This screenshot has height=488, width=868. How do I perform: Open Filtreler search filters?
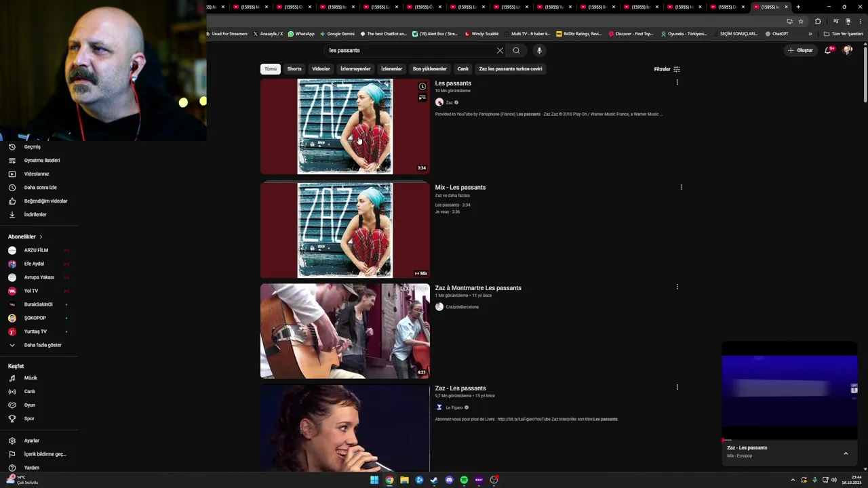[667, 69]
